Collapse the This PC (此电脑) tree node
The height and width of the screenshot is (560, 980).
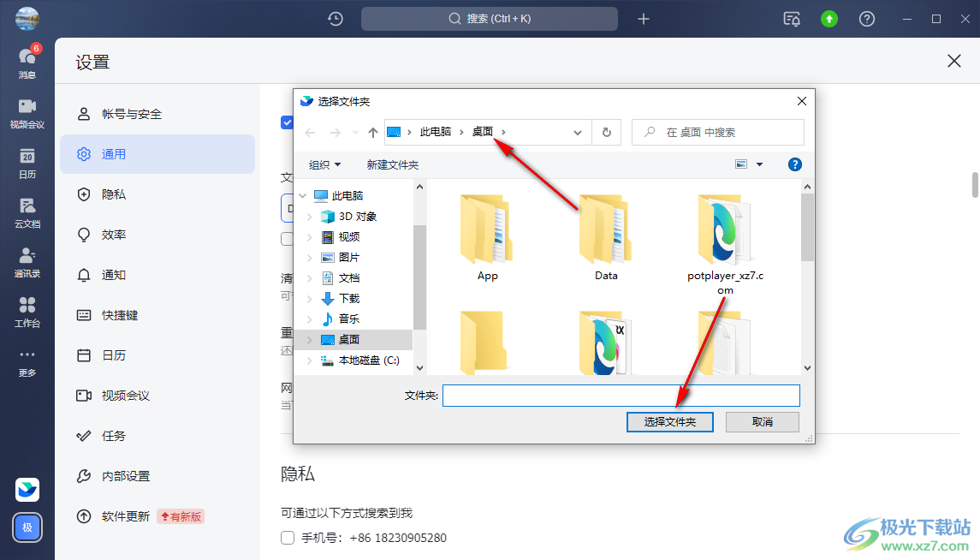[x=303, y=195]
